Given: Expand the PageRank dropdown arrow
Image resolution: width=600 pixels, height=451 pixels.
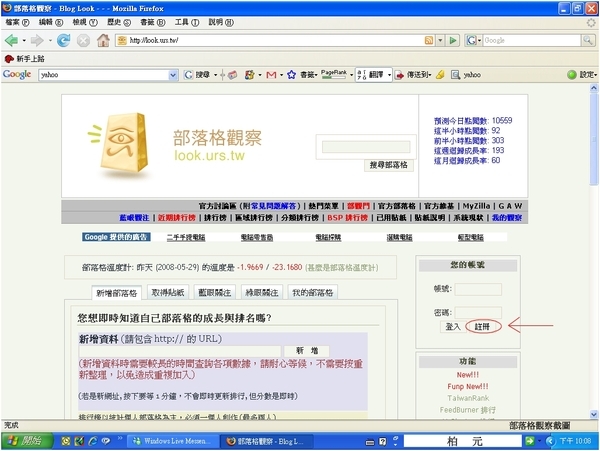Looking at the screenshot, I should point(351,75).
